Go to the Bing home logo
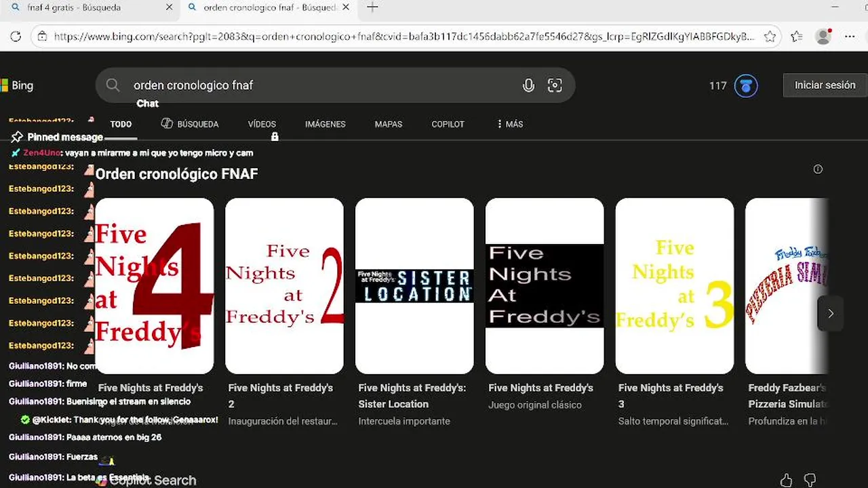 tap(17, 85)
